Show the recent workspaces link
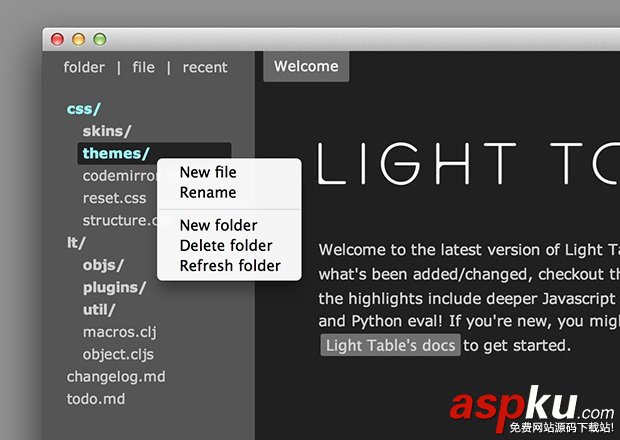The image size is (620, 440). tap(205, 67)
